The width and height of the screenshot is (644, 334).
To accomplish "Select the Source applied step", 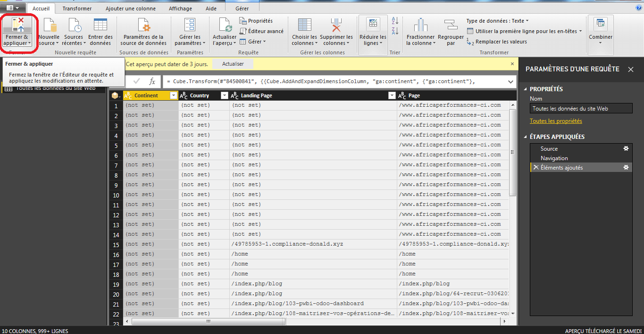I will (x=581, y=148).
